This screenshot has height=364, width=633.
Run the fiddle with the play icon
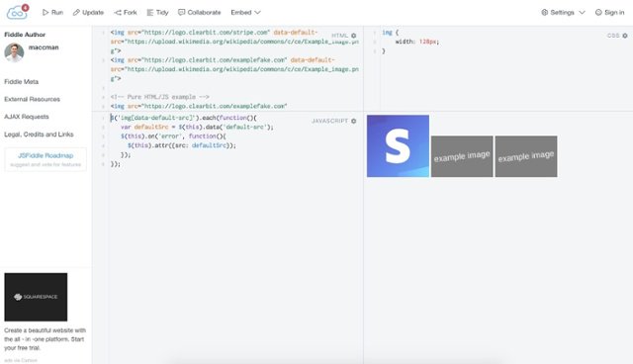(52, 13)
